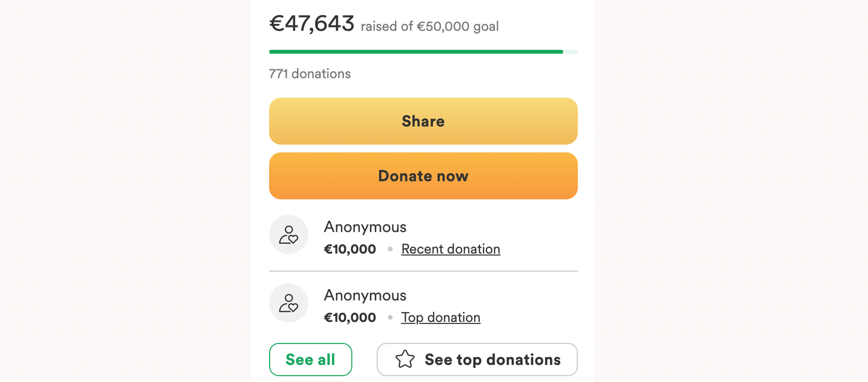Click the €47,643 raised amount
Viewport: 868px width, 382px height.
(311, 23)
